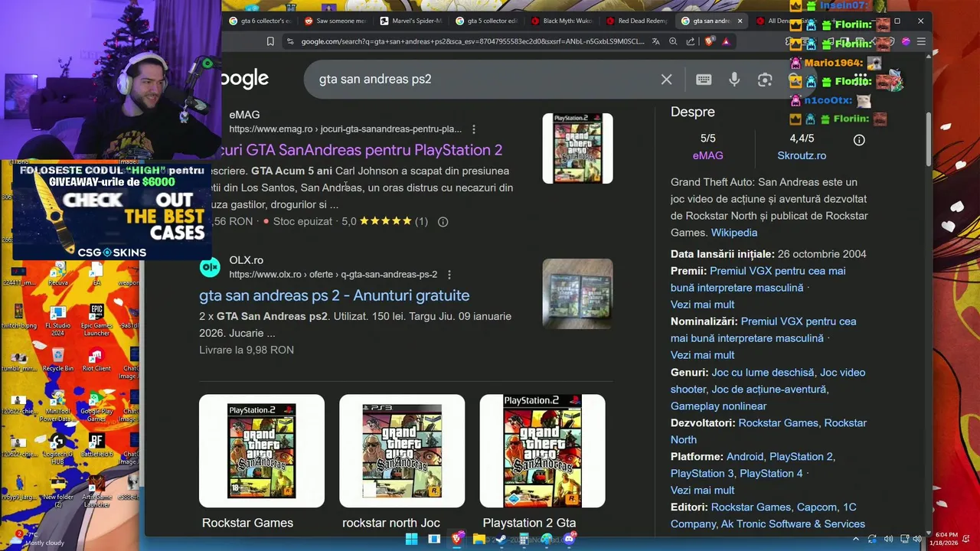Expand 'Vezi mai mult' under Nominalizări
980x551 pixels.
pos(702,355)
